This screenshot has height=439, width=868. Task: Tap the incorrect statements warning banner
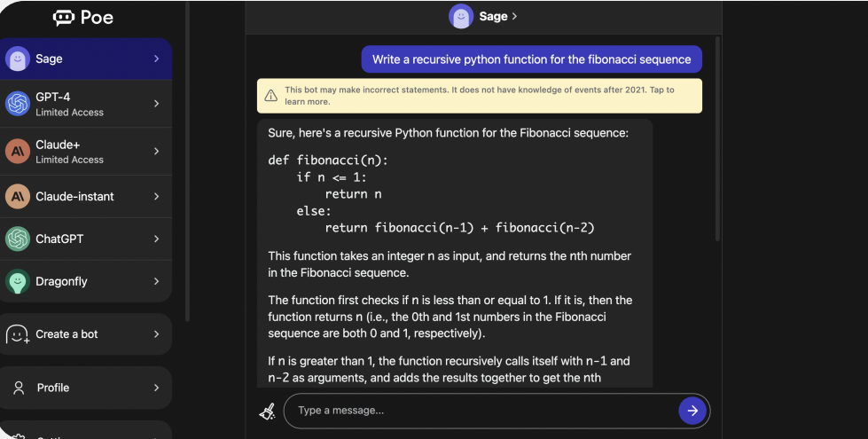[480, 96]
